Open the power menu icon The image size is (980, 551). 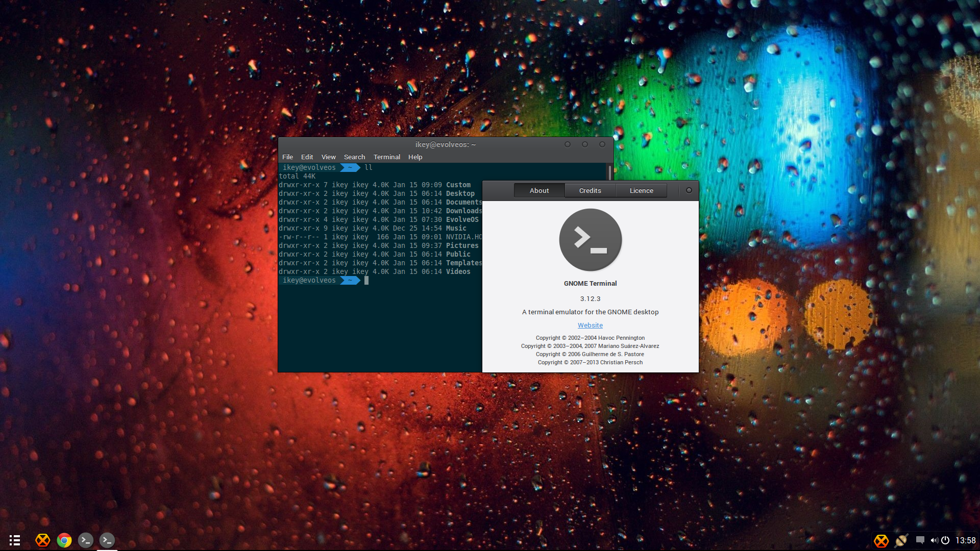(945, 540)
